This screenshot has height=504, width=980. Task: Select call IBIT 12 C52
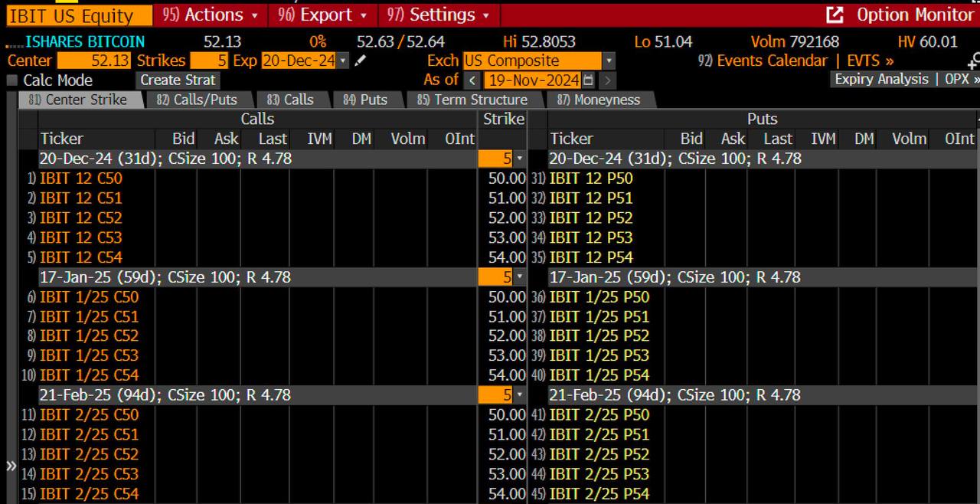pyautogui.click(x=81, y=218)
